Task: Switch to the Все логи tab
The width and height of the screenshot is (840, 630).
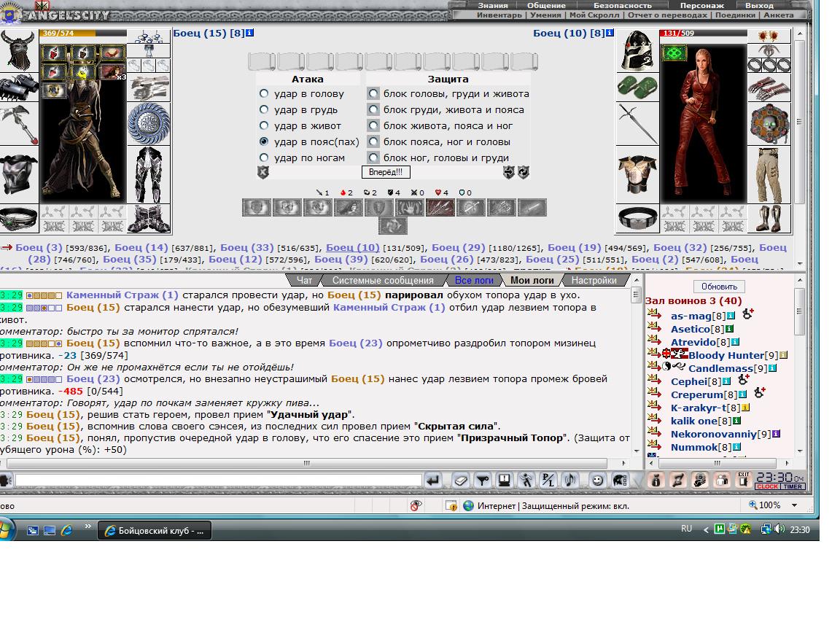Action: pos(474,280)
